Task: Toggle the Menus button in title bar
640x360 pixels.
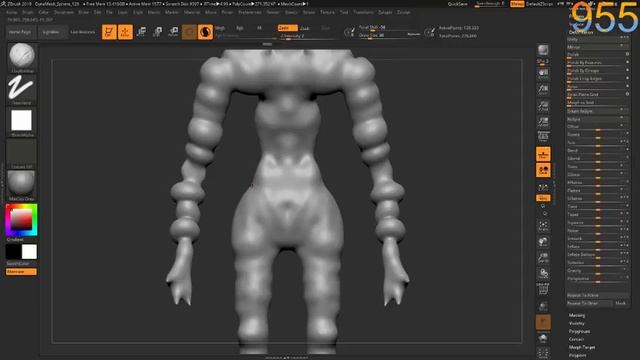Action: [x=517, y=4]
